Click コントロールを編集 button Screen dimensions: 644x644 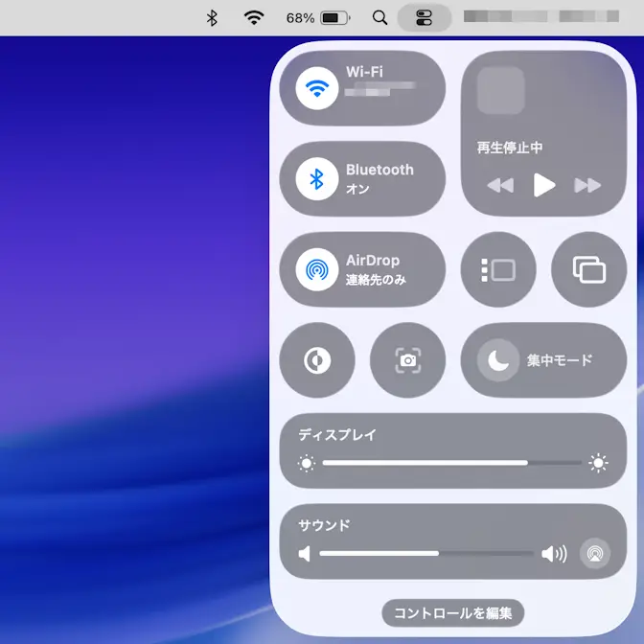(453, 613)
